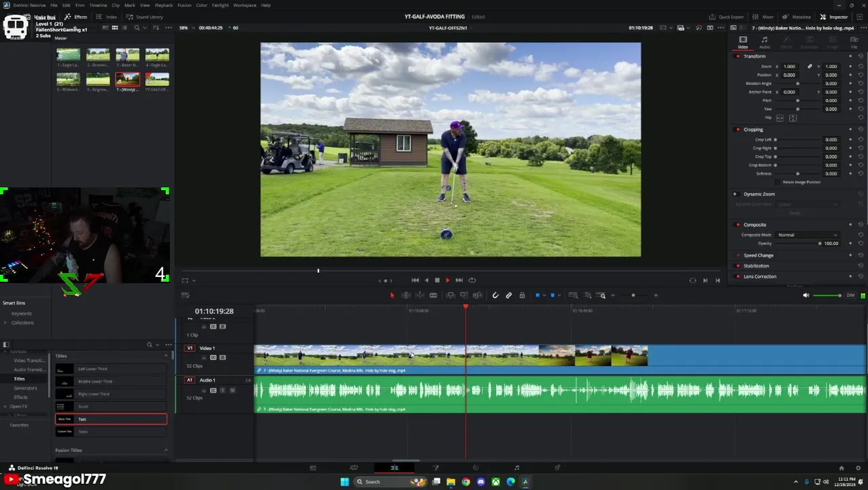Expand the Speed Change section
The width and height of the screenshot is (868, 490).
tap(758, 255)
